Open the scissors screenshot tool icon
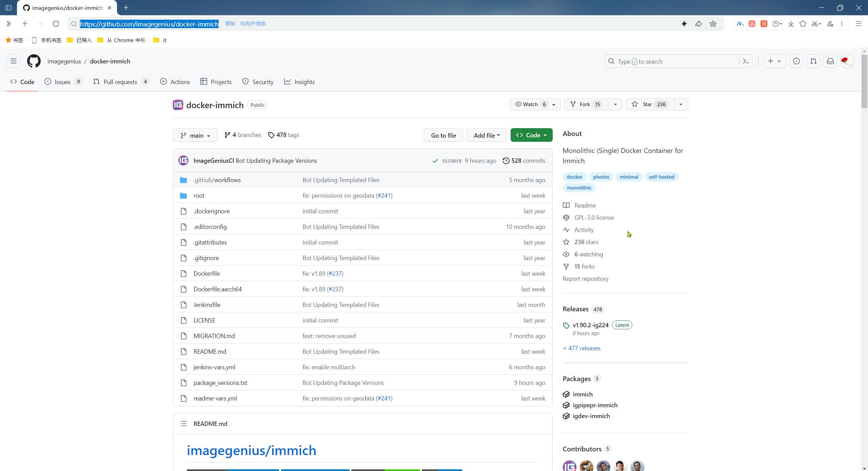The height and width of the screenshot is (471, 868). 815,24
